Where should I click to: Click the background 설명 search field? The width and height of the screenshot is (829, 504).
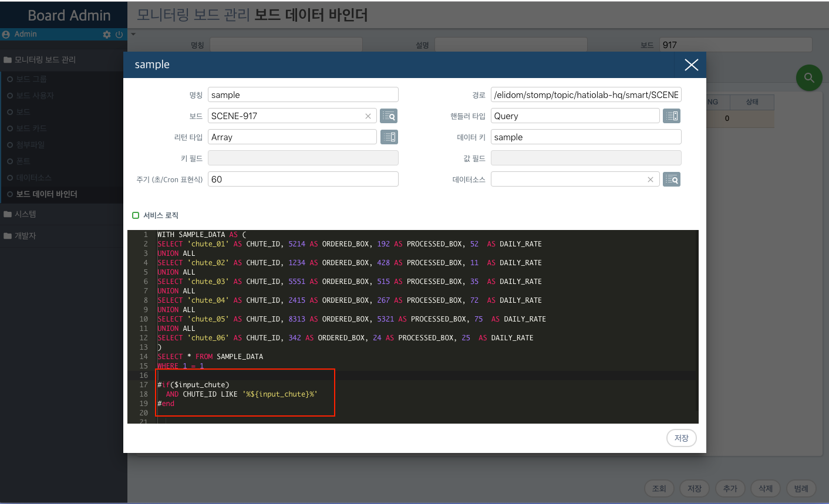coord(511,45)
